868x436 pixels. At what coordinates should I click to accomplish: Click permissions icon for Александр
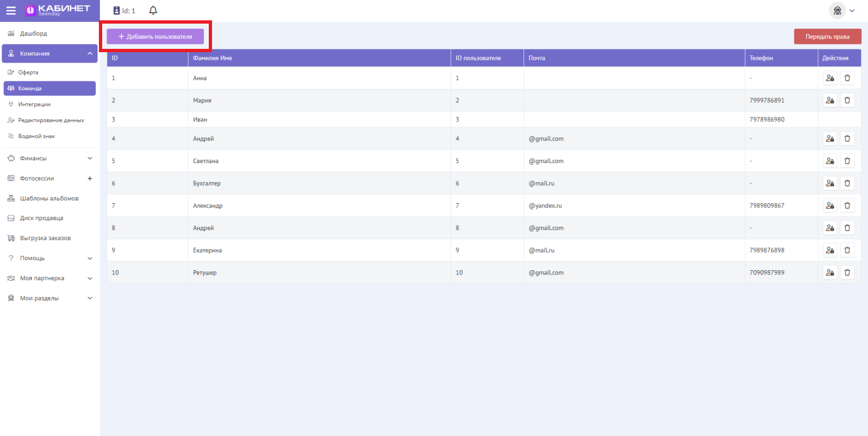[x=830, y=205]
